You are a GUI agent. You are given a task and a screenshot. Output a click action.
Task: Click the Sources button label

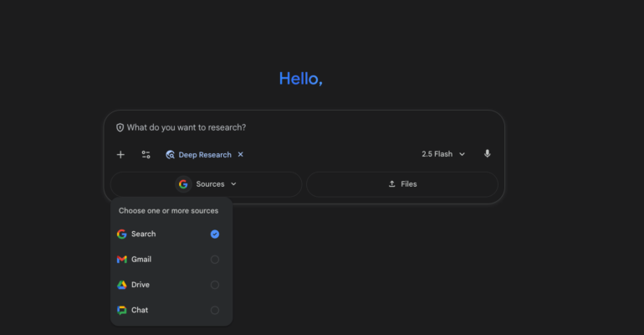tap(210, 184)
